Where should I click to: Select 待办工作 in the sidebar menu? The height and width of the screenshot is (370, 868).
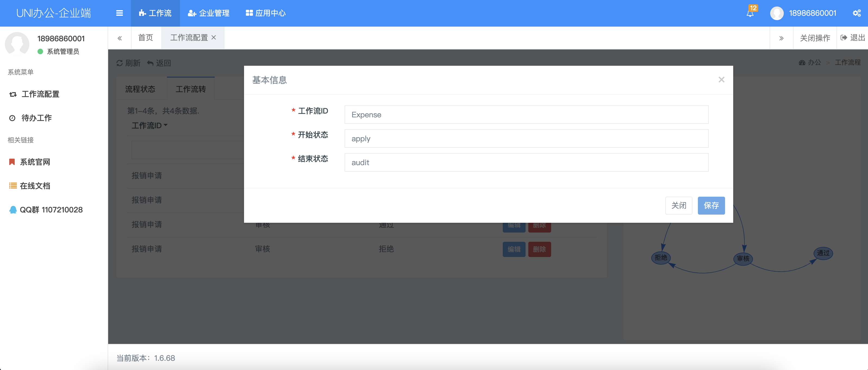click(x=36, y=118)
